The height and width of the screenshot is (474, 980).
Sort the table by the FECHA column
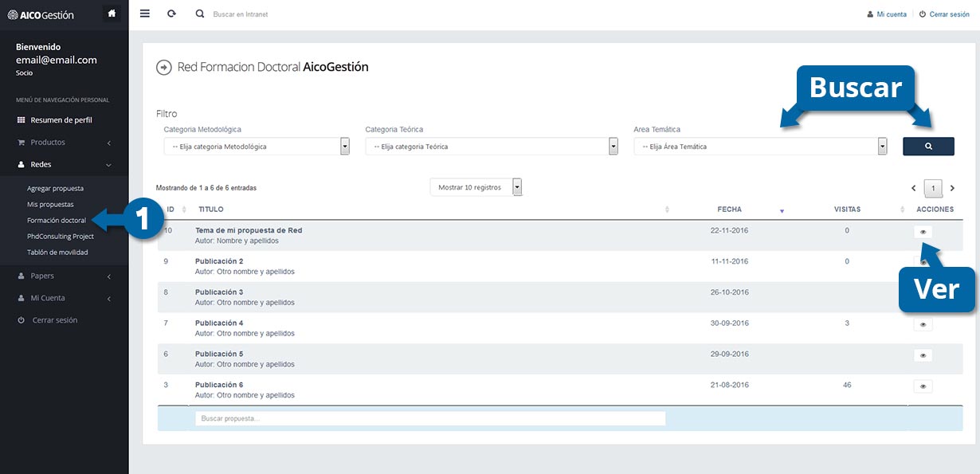point(730,210)
